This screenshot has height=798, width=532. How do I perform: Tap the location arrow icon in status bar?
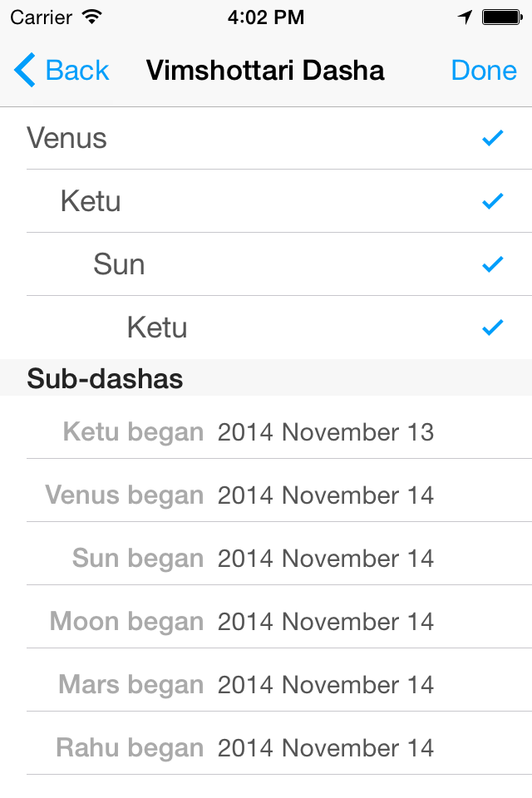(465, 17)
